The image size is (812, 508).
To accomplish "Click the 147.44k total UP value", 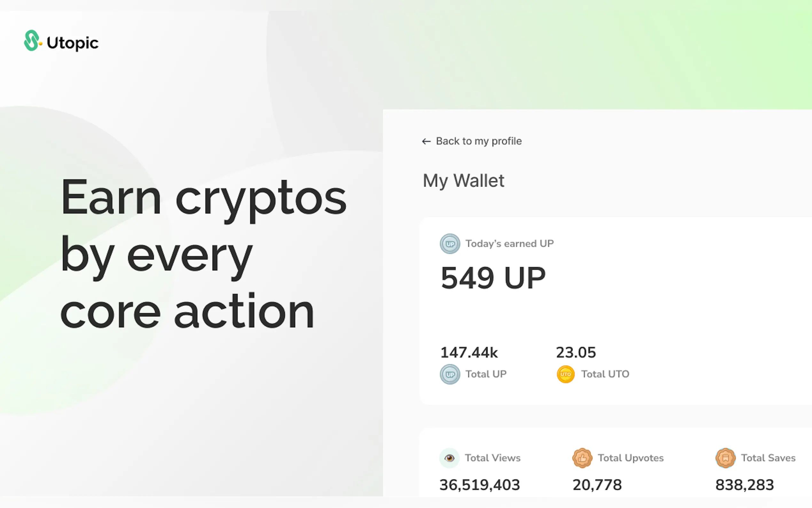I will pos(469,353).
